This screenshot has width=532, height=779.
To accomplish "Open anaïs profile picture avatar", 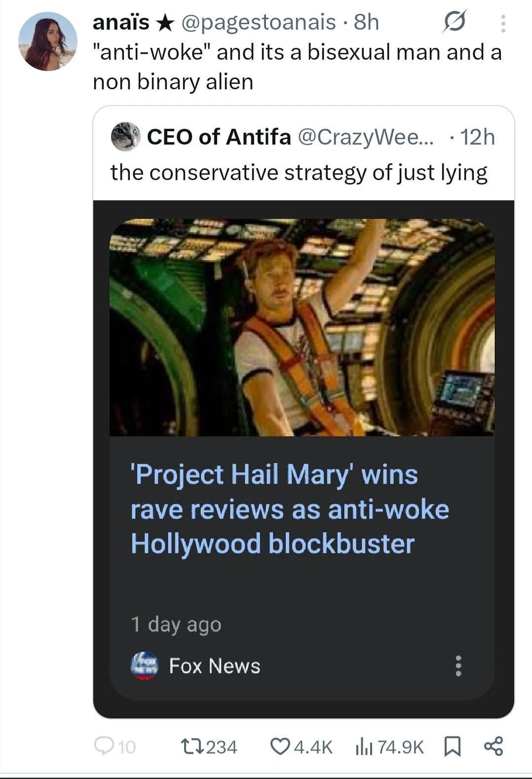I will 48,41.
